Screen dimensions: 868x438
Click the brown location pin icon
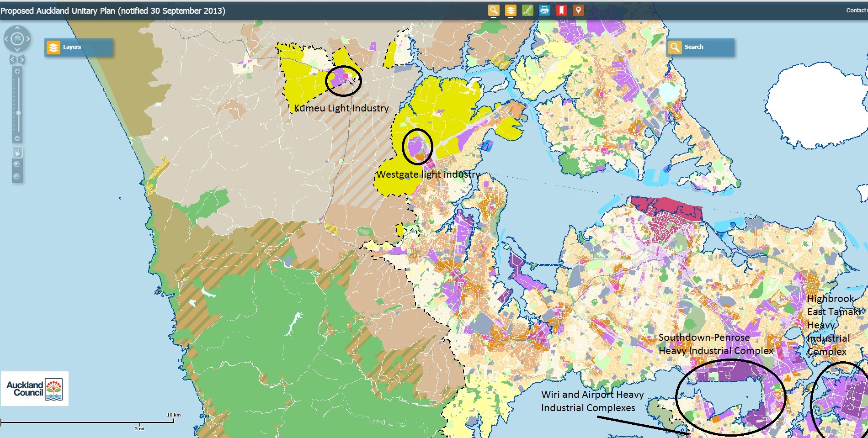click(x=578, y=10)
